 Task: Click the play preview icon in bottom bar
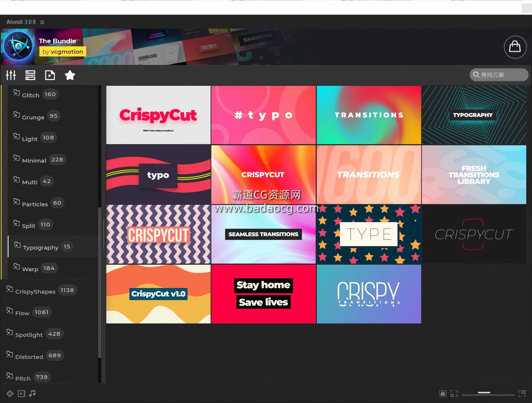pos(21,394)
